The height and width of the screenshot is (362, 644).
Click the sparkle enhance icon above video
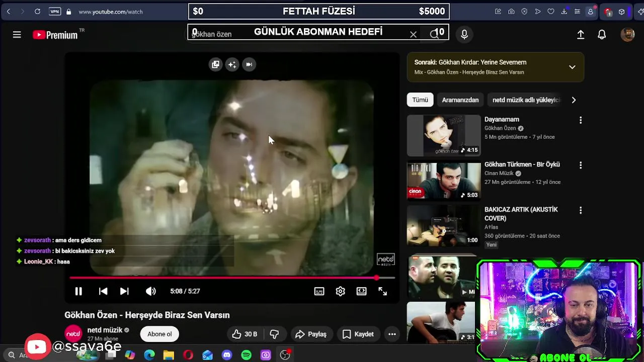pos(232,64)
